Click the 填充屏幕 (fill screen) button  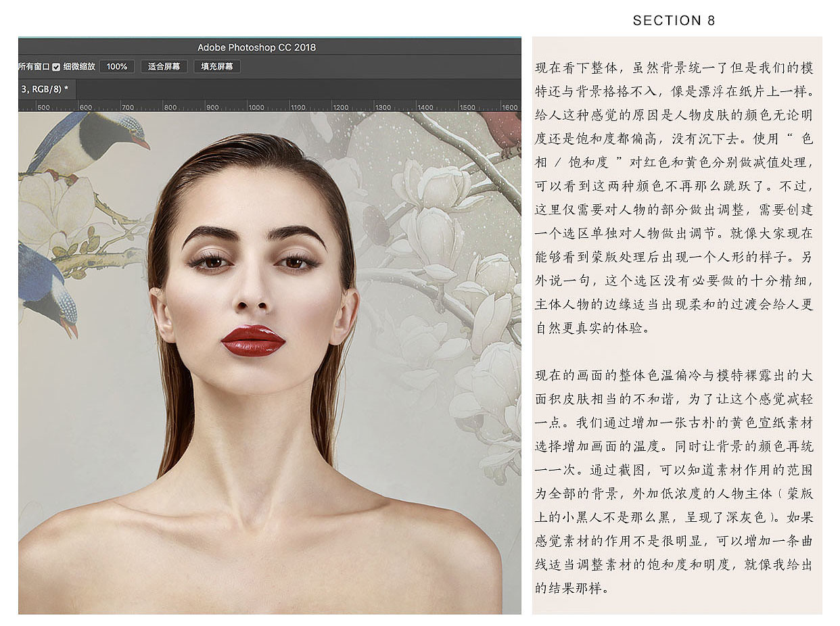pyautogui.click(x=216, y=67)
